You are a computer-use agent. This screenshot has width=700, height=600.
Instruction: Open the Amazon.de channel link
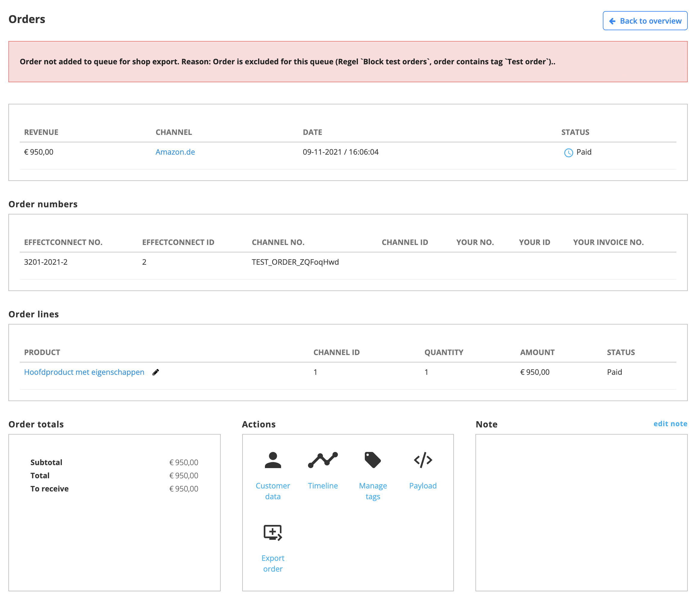175,152
